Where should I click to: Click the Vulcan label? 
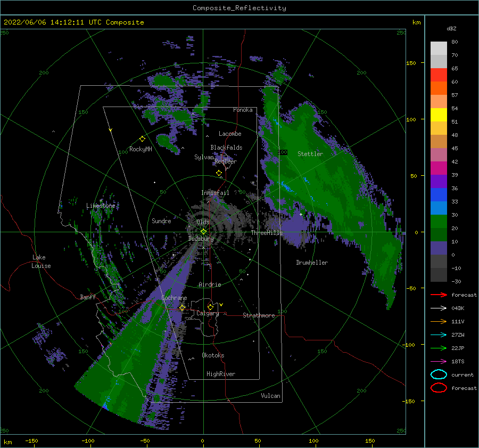pyautogui.click(x=270, y=396)
